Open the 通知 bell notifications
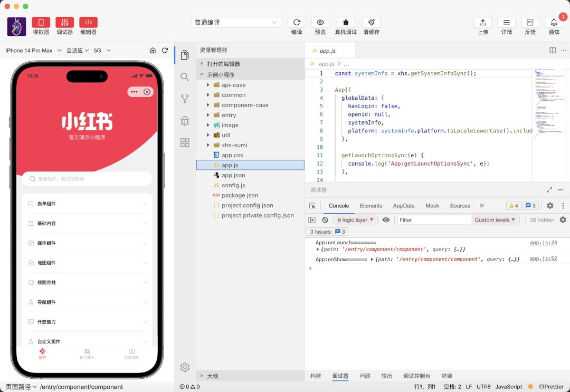570x392 pixels. coord(554,23)
